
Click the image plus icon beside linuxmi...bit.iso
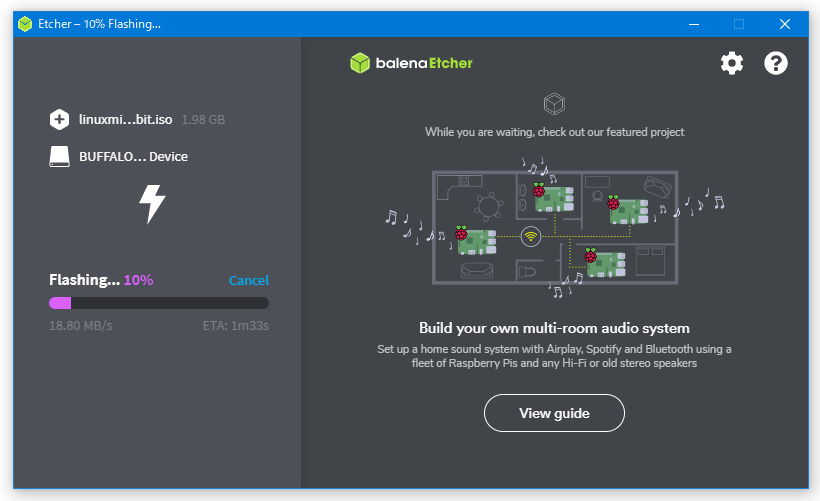[59, 119]
